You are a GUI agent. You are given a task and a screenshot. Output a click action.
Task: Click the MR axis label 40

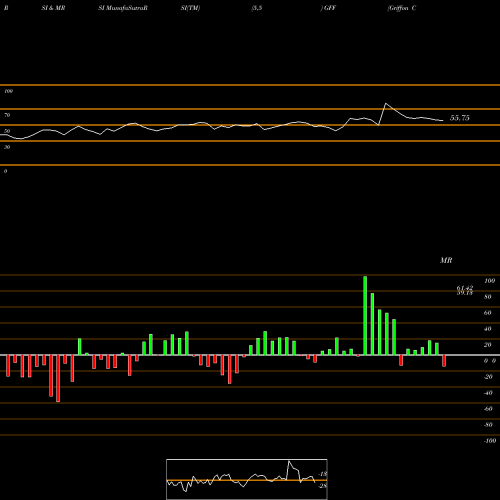(488, 329)
